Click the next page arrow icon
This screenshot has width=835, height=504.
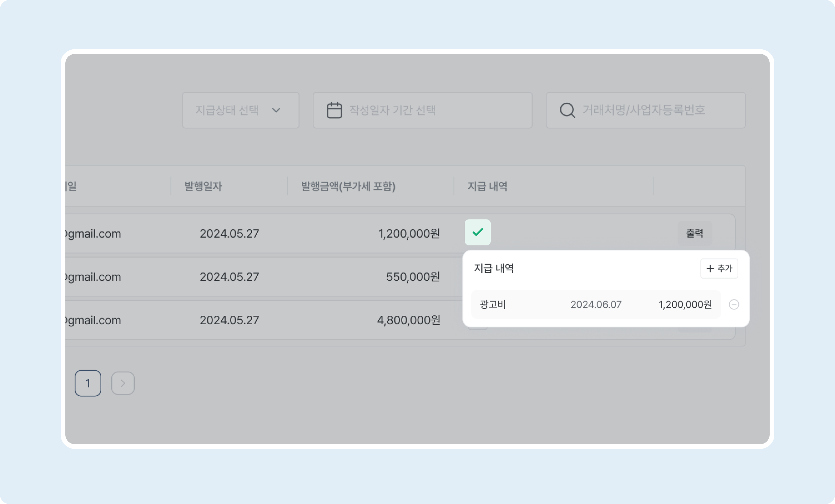pyautogui.click(x=123, y=383)
